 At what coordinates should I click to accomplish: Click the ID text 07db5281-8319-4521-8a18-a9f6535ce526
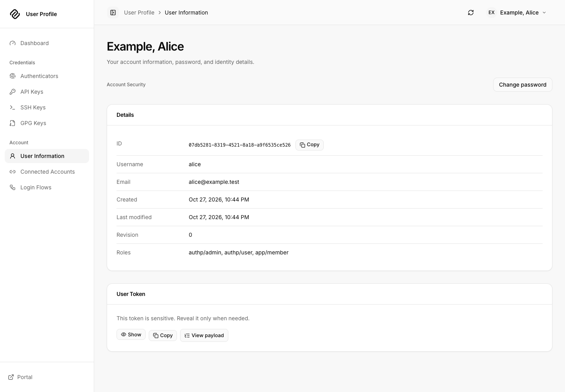point(240,145)
